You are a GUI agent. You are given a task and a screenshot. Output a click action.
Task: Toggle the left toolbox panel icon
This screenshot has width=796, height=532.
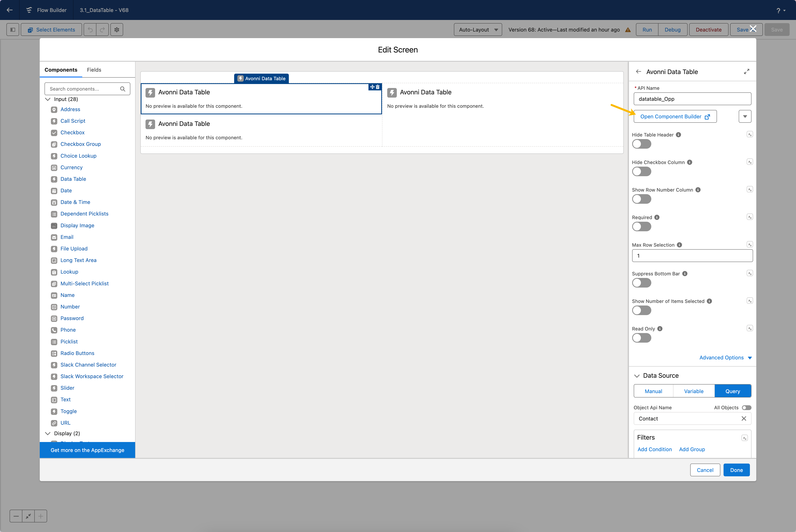(x=13, y=30)
